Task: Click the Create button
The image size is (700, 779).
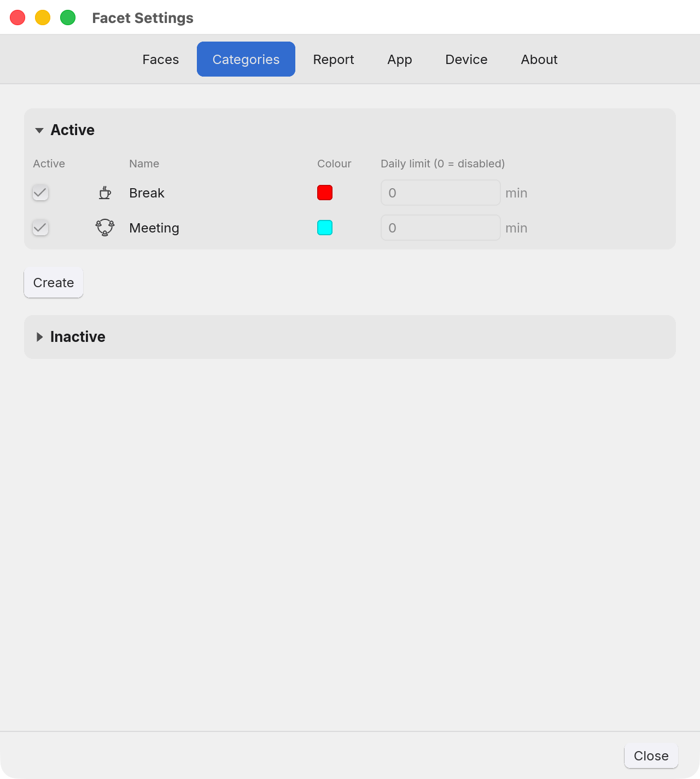Action: click(x=54, y=282)
